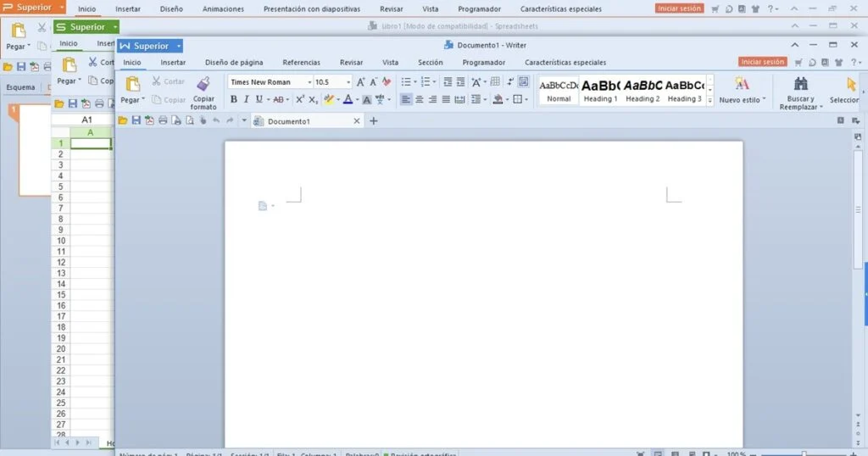Image resolution: width=868 pixels, height=456 pixels.
Task: Apply the Heading 2 style
Action: coord(643,91)
